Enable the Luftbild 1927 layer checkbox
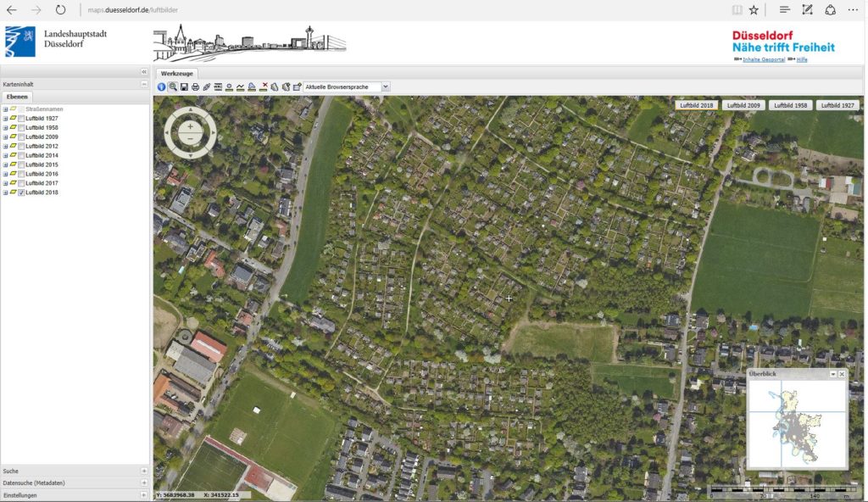This screenshot has width=868, height=502. coord(21,119)
